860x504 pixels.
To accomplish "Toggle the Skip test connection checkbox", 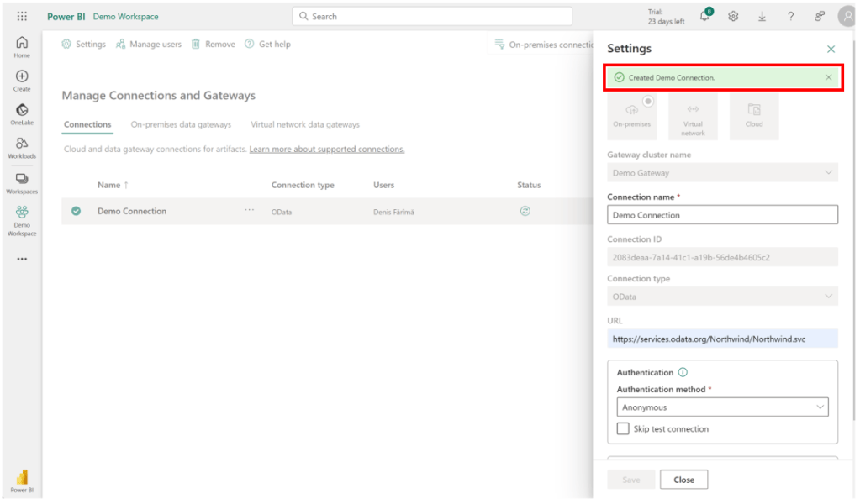I will point(623,428).
